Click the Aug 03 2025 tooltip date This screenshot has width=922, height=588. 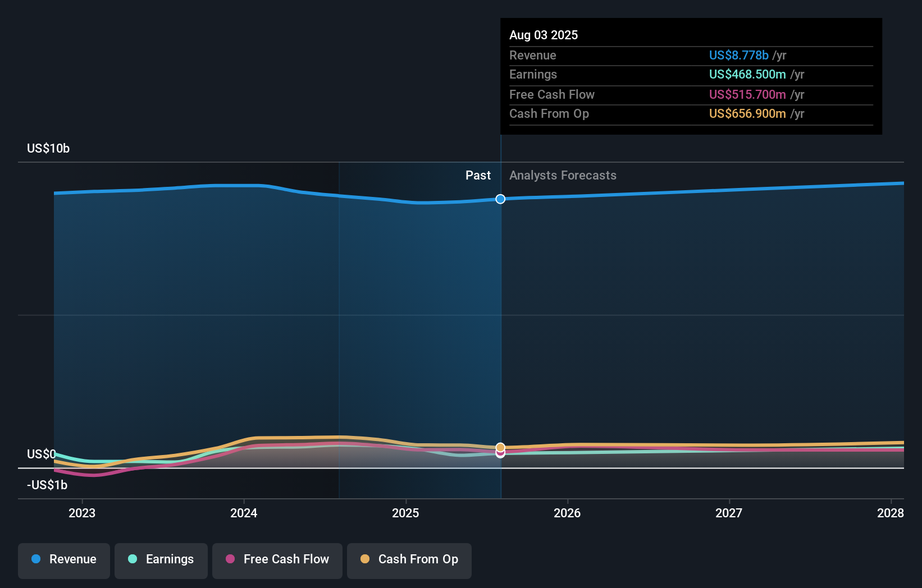[x=544, y=35]
